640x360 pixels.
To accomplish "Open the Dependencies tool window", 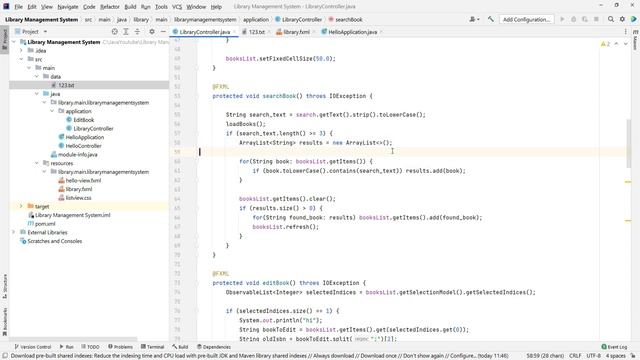I will tap(213, 347).
